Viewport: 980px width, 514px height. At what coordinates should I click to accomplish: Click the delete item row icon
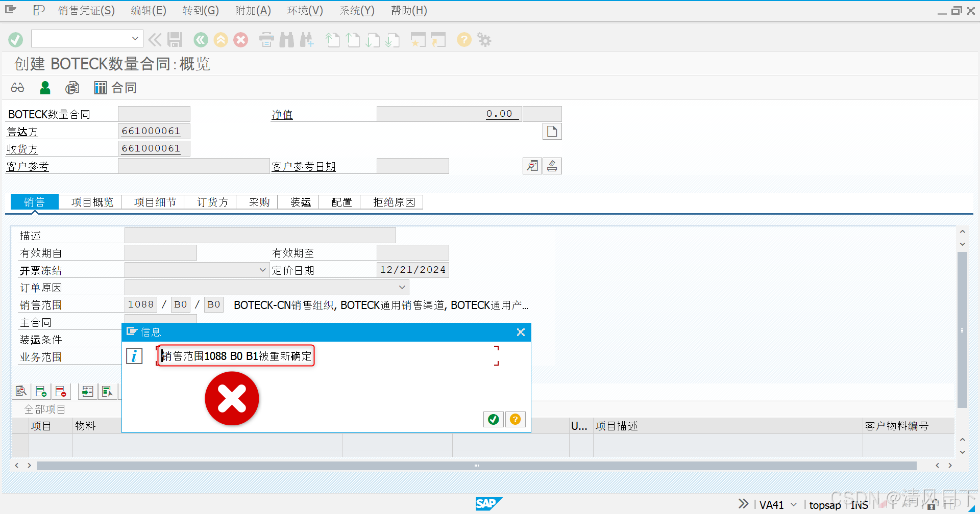(61, 391)
